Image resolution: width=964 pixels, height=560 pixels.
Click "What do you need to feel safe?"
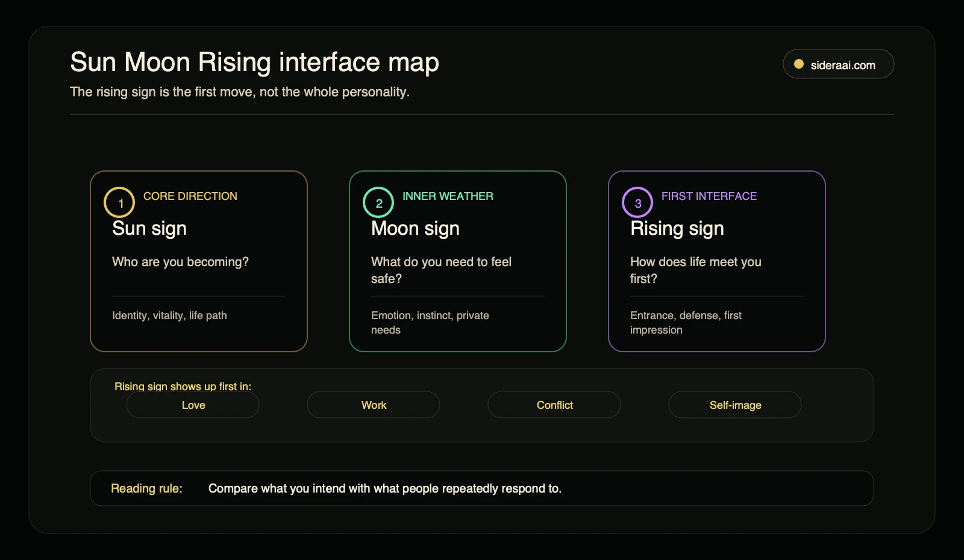tap(441, 270)
